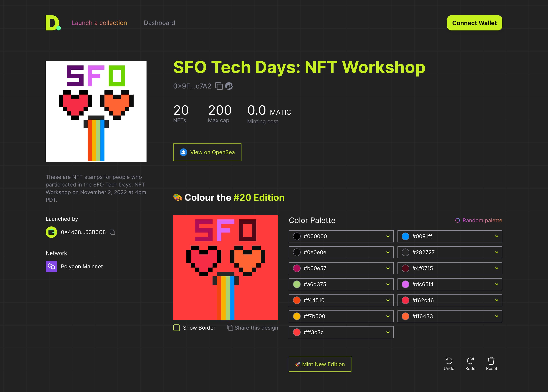The image size is (548, 392).
Task: Click the Polygon Mainnet network icon
Action: pos(51,266)
